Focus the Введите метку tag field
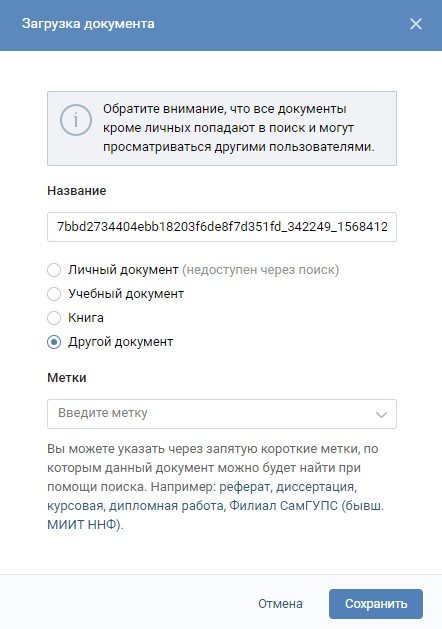 (x=222, y=414)
